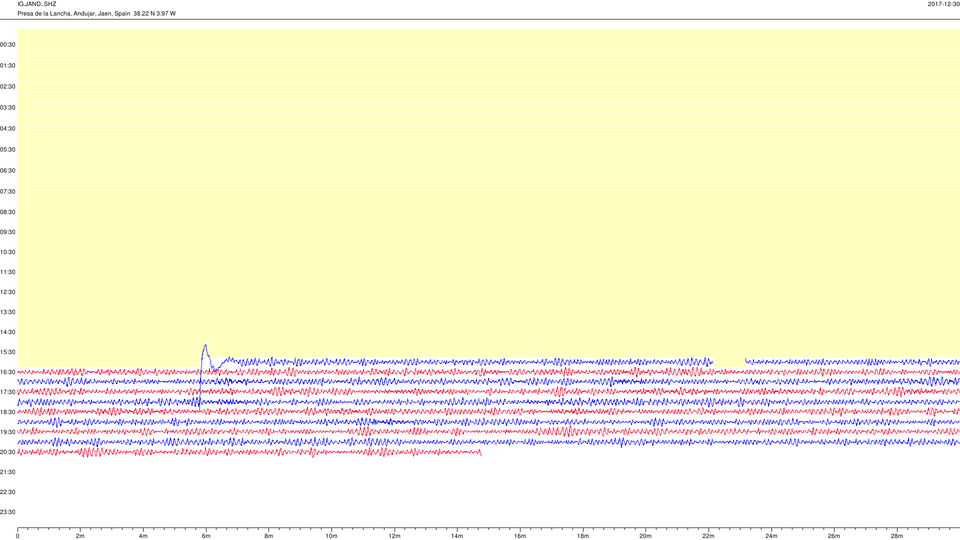Click the 16:30 time label
This screenshot has width=960, height=540.
click(8, 372)
